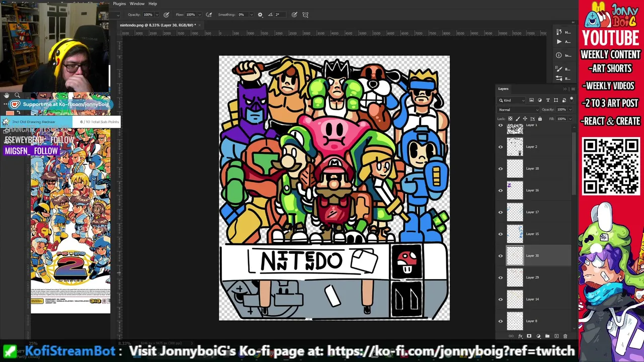
Task: Lock transparent pixels icon
Action: pos(510,119)
